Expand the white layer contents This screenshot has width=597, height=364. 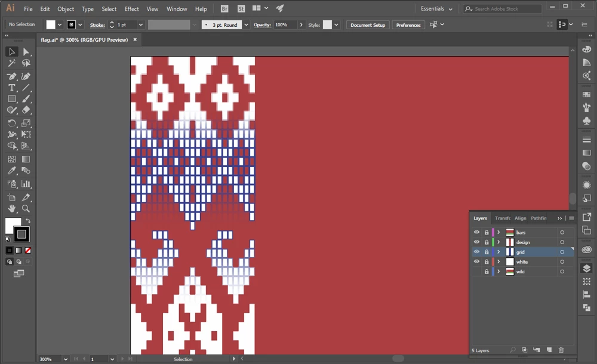(498, 261)
